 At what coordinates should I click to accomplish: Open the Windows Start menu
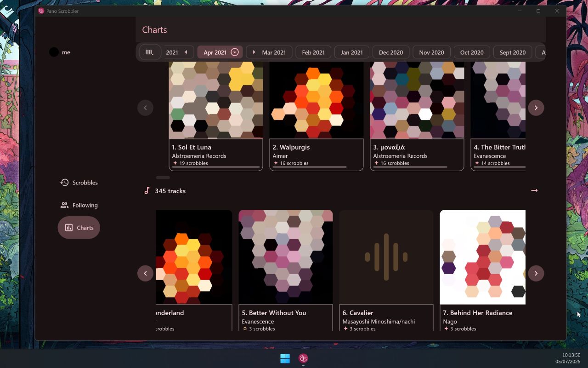(x=285, y=358)
